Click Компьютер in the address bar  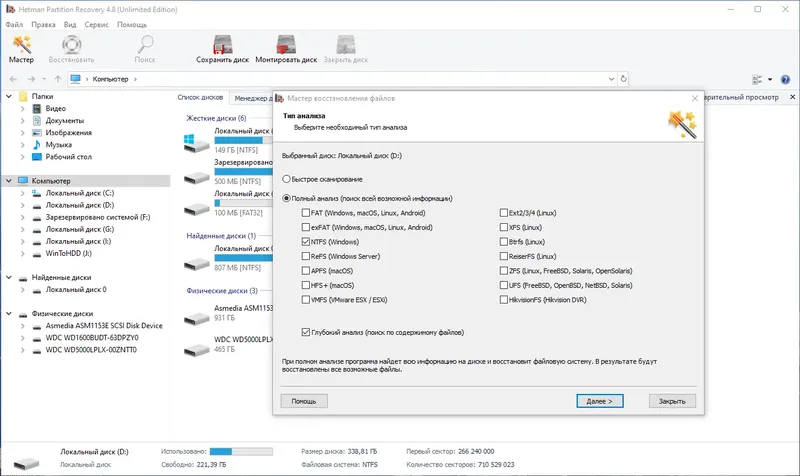coord(110,79)
